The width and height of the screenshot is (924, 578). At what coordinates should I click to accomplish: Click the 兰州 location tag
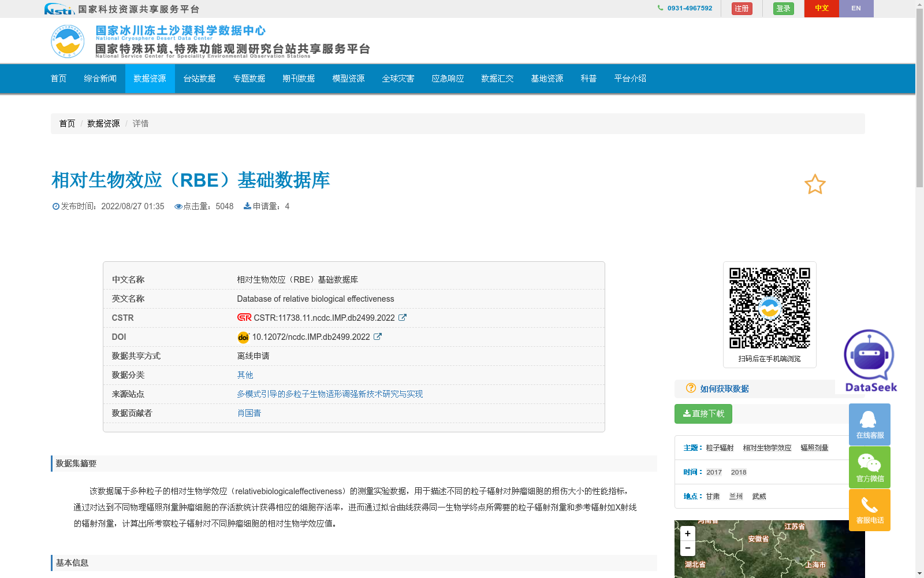[x=736, y=497]
